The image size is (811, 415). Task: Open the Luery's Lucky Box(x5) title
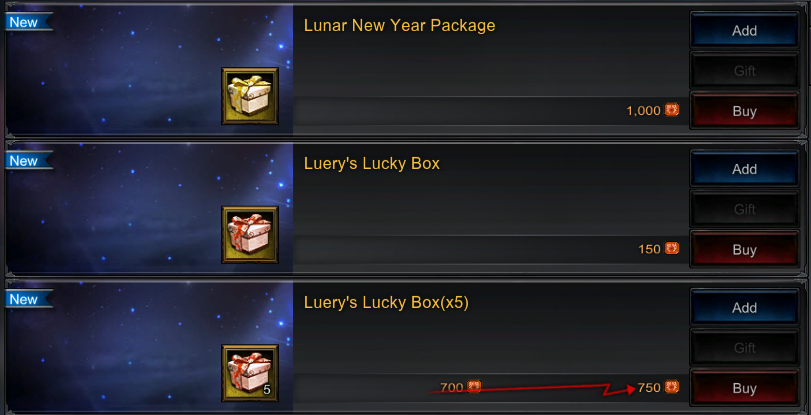(x=386, y=303)
